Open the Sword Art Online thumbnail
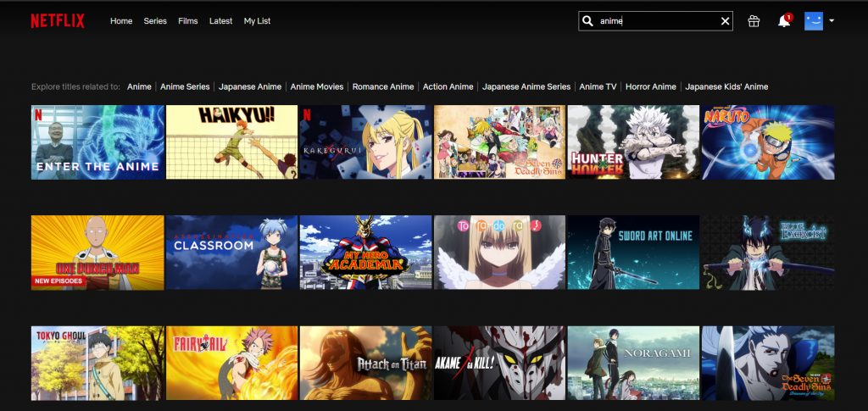Screen dimensions: 868x411 point(633,253)
